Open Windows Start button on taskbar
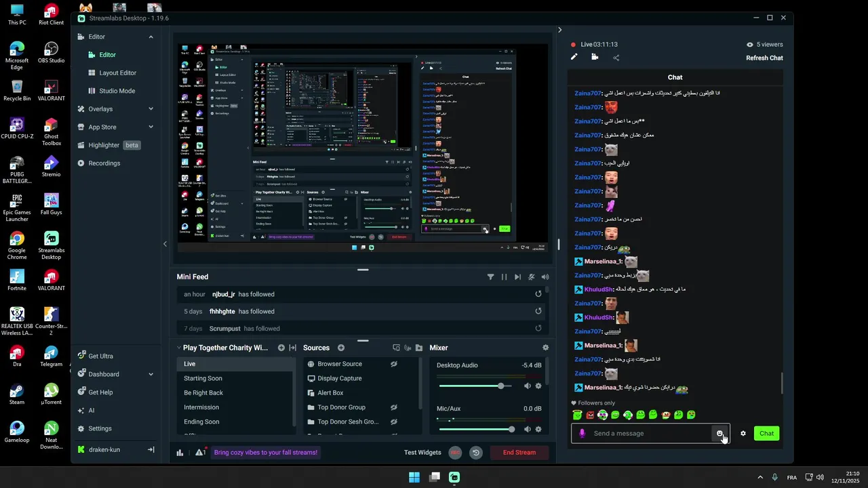This screenshot has height=488, width=868. coord(414,477)
